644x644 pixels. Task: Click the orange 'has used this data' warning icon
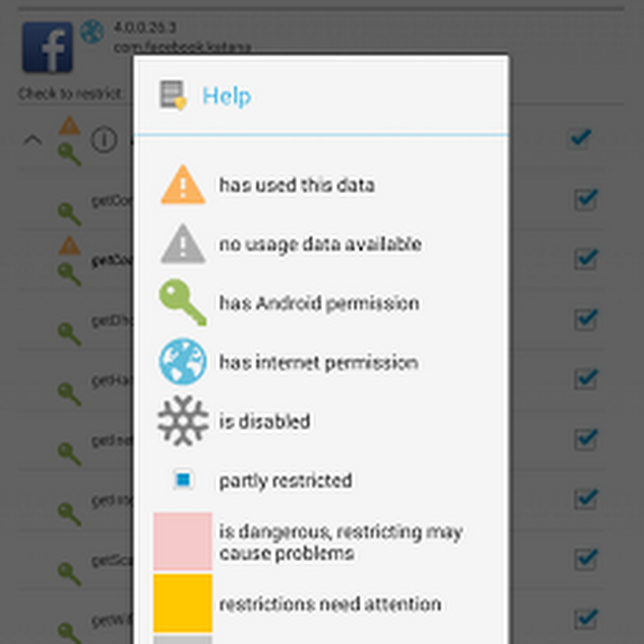coord(183,185)
